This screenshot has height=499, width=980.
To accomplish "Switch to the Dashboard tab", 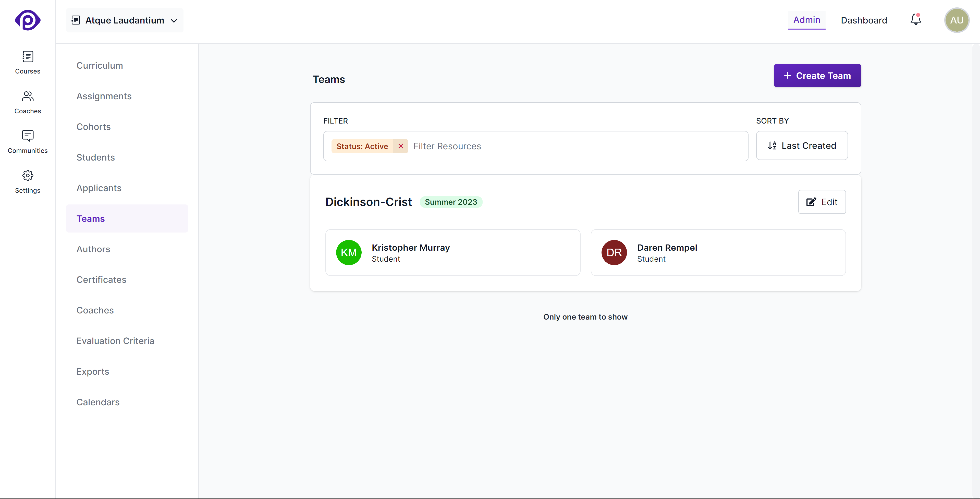I will 864,20.
